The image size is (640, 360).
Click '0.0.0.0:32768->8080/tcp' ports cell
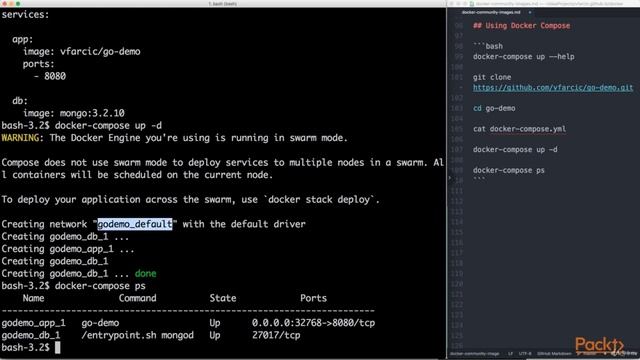(x=313, y=323)
